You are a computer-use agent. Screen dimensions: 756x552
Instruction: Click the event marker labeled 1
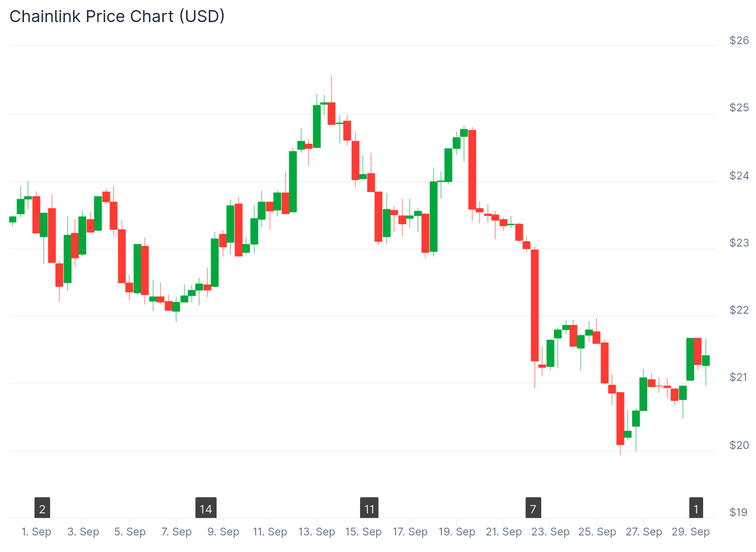click(x=696, y=508)
